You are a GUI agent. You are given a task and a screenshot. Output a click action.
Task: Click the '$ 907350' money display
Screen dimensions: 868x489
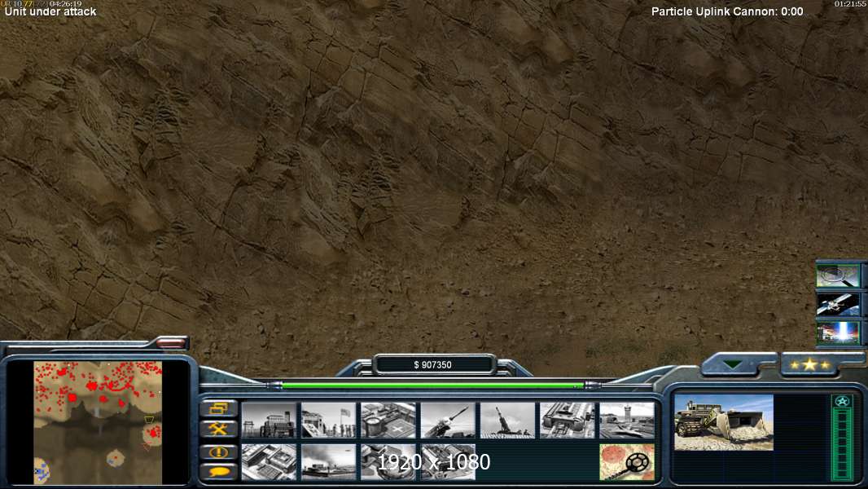tap(433, 364)
